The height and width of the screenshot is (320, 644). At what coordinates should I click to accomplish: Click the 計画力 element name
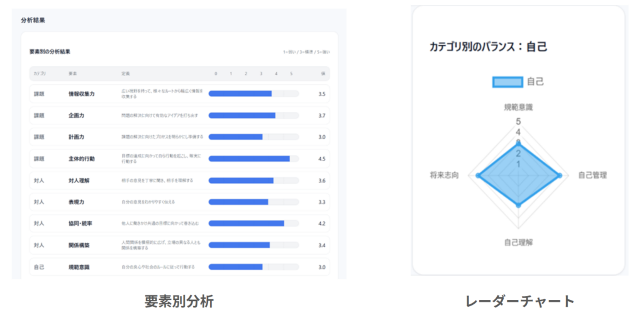[x=77, y=137]
